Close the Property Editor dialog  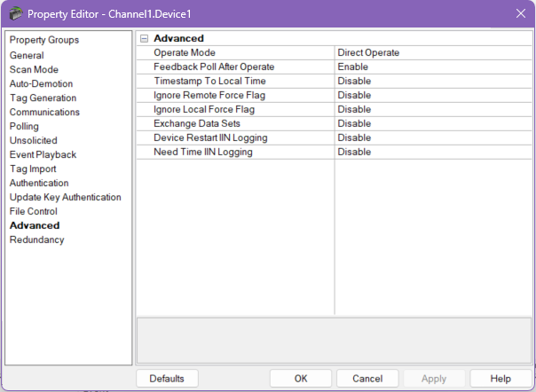(x=520, y=13)
